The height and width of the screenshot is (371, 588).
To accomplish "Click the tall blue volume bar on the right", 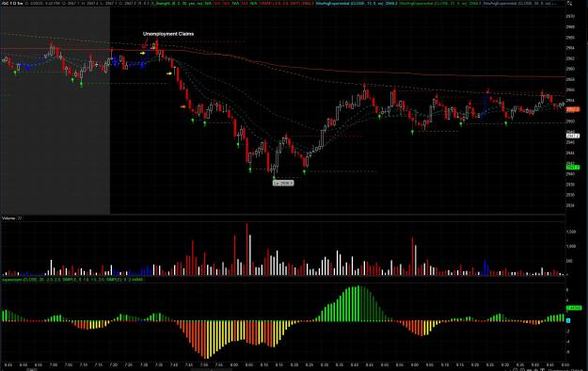I will 485,267.
